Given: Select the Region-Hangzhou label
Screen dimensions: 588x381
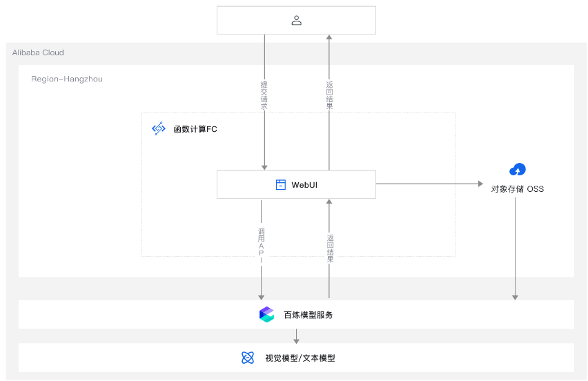Looking at the screenshot, I should pyautogui.click(x=67, y=79).
